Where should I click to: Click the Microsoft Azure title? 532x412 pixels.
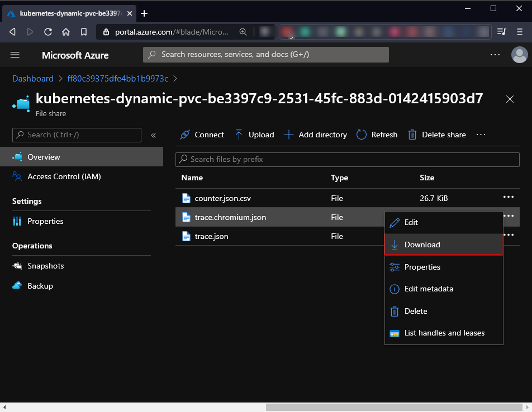[x=75, y=55]
